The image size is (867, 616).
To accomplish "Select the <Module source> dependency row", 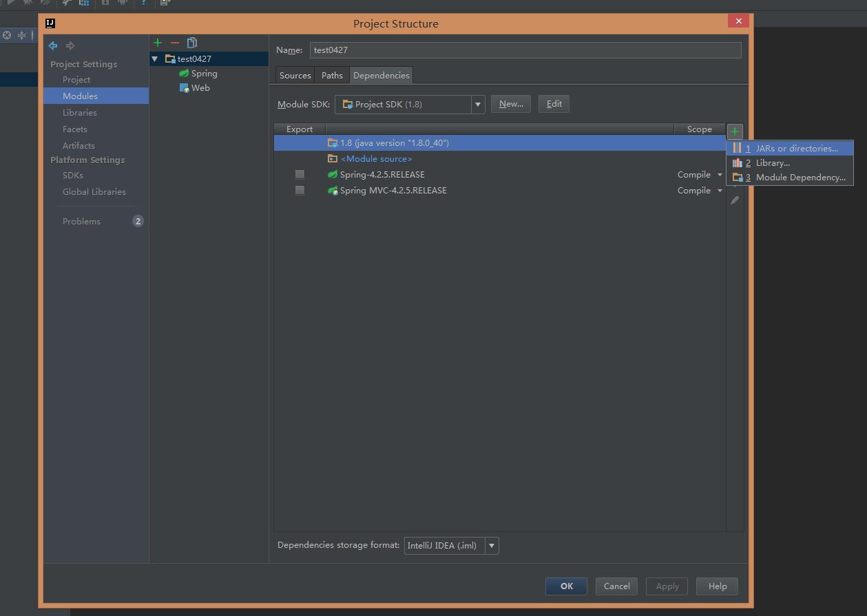I will [x=500, y=159].
